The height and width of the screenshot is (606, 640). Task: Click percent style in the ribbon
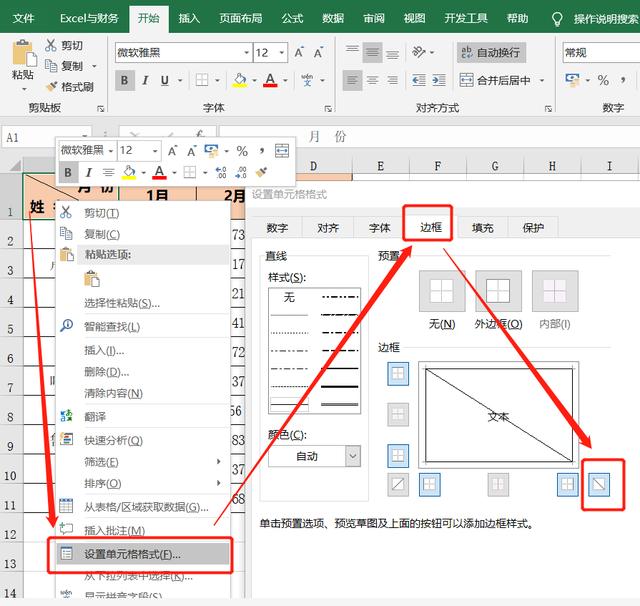[x=603, y=80]
